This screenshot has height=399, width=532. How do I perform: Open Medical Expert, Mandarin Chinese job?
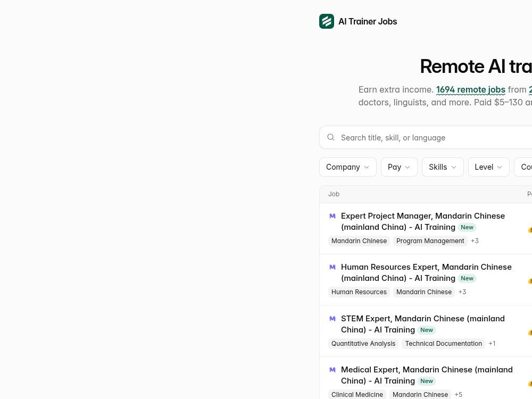(427, 375)
